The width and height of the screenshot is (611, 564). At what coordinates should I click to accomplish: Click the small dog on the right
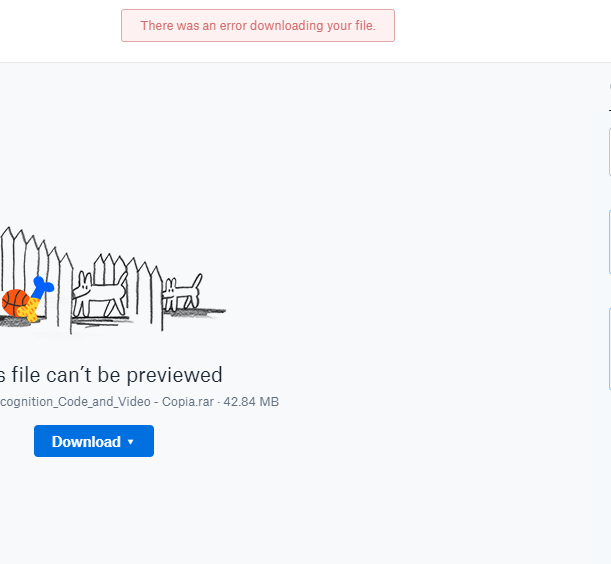point(182,293)
